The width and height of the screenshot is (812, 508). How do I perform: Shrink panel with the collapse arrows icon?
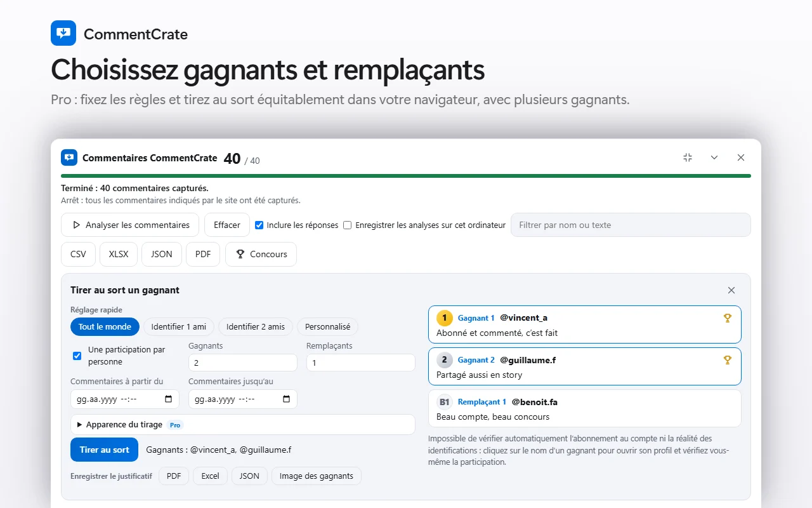[688, 157]
